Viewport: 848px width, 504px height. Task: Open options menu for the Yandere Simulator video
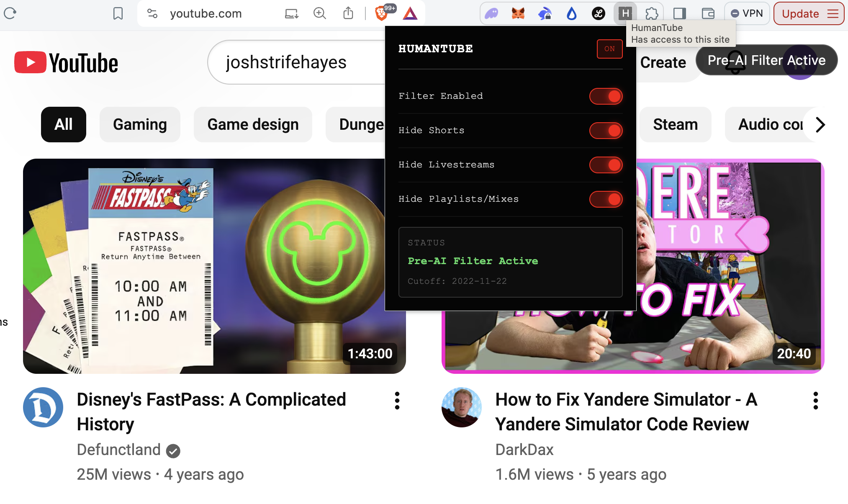coord(815,401)
